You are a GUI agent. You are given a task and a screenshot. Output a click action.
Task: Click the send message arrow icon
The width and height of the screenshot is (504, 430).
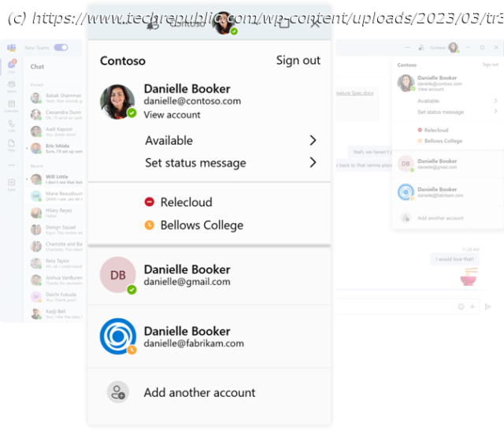(x=487, y=306)
